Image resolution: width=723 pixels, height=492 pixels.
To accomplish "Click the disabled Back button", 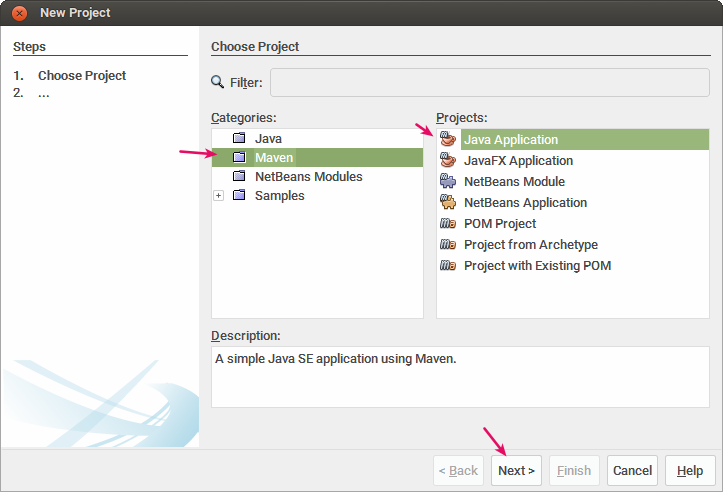I will 458,470.
